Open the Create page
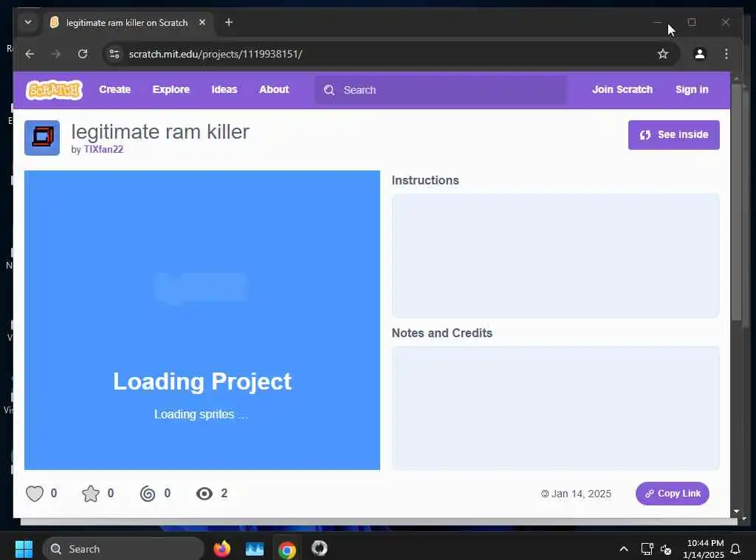 click(114, 89)
